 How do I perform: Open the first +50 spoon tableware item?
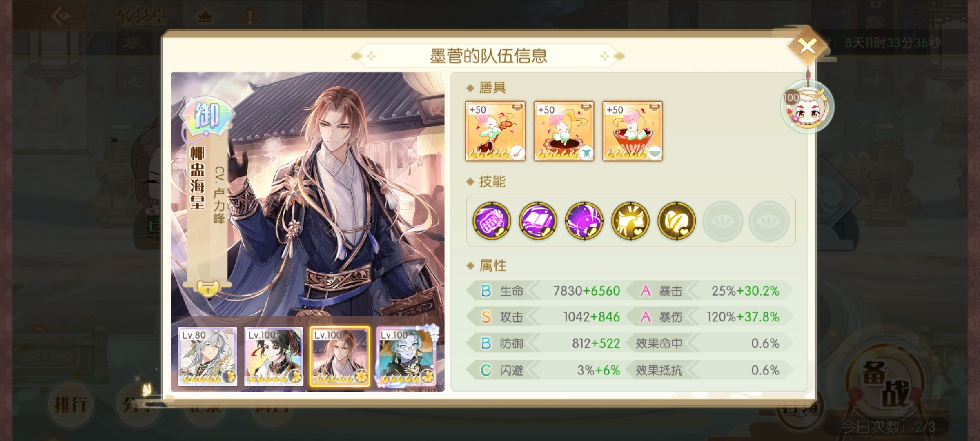[495, 131]
